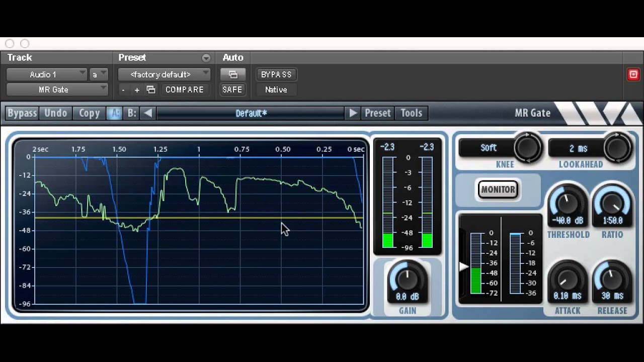Toggle the Pro Tools BYPASS button

(x=276, y=74)
